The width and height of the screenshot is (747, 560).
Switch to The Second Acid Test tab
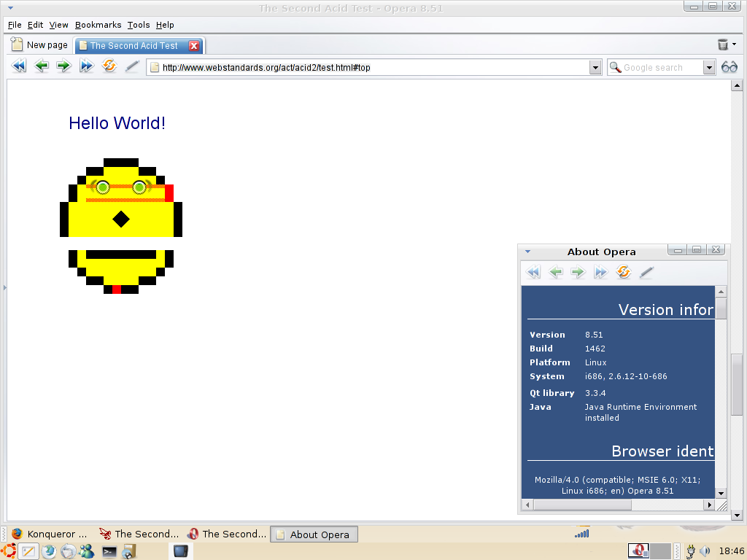pyautogui.click(x=134, y=46)
